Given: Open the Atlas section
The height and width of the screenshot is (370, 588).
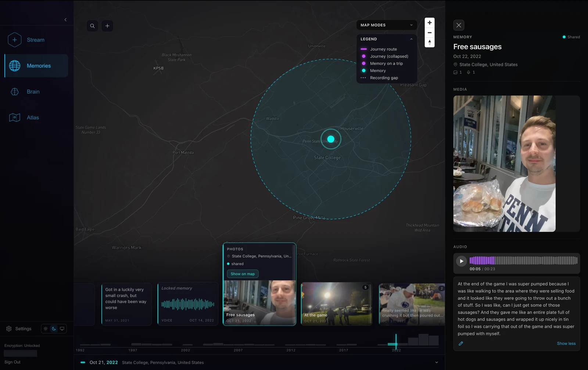Looking at the screenshot, I should [x=36, y=118].
